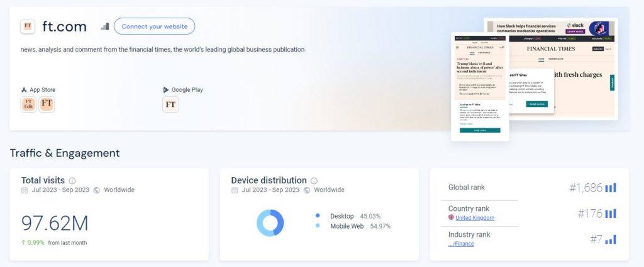This screenshot has width=644, height=267.
Task: Click the Country rank bars icon
Action: [611, 213]
